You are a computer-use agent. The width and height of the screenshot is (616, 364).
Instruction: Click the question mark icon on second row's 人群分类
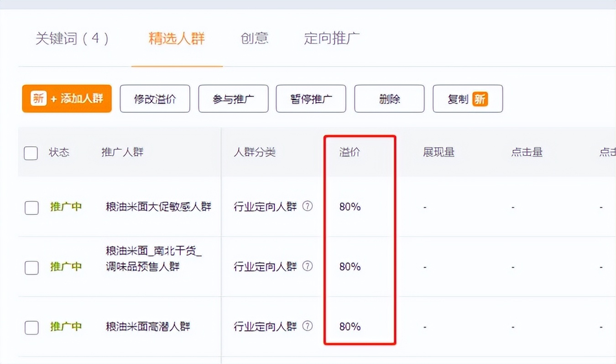308,266
